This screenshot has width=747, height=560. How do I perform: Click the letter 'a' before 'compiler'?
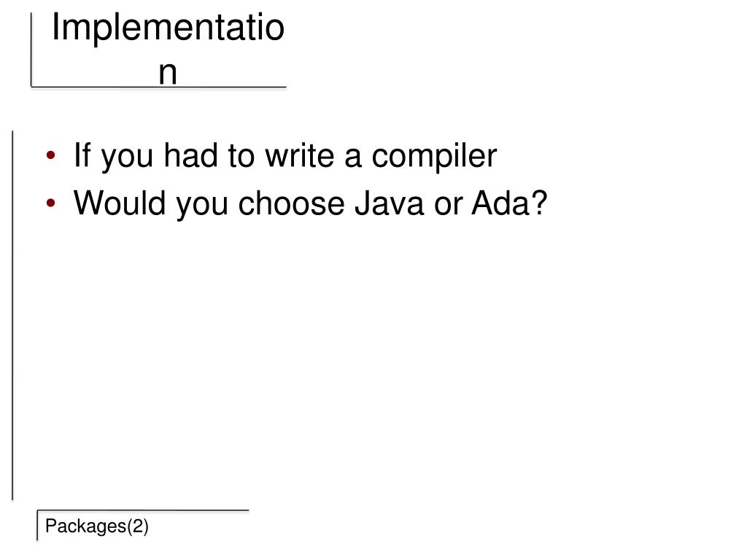(x=352, y=158)
